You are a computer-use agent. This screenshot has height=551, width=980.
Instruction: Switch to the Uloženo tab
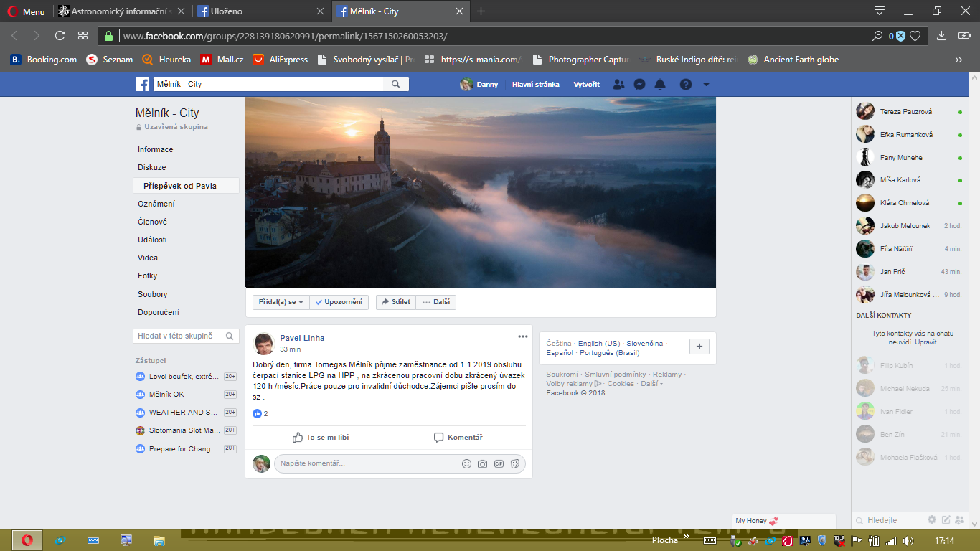[x=262, y=11]
